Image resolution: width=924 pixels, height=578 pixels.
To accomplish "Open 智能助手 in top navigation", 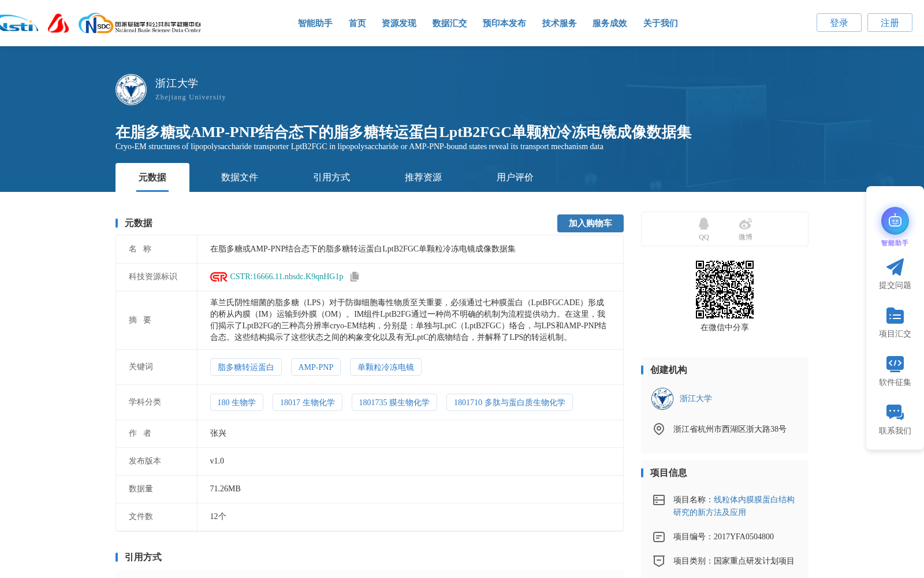I will point(315,23).
